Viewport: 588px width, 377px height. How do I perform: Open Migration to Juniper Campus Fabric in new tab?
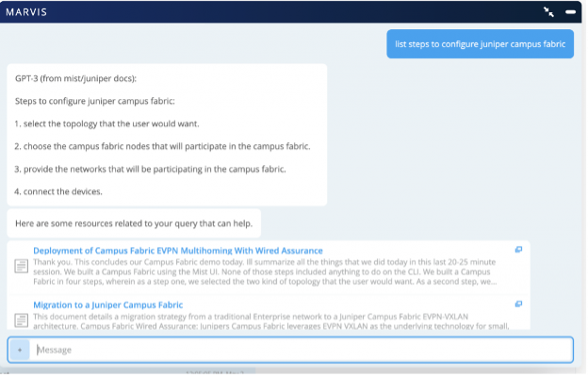518,304
